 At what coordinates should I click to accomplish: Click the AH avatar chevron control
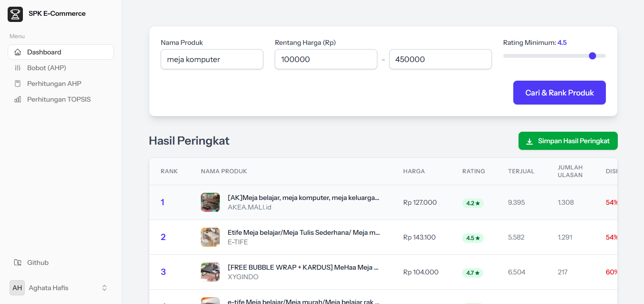(x=104, y=287)
